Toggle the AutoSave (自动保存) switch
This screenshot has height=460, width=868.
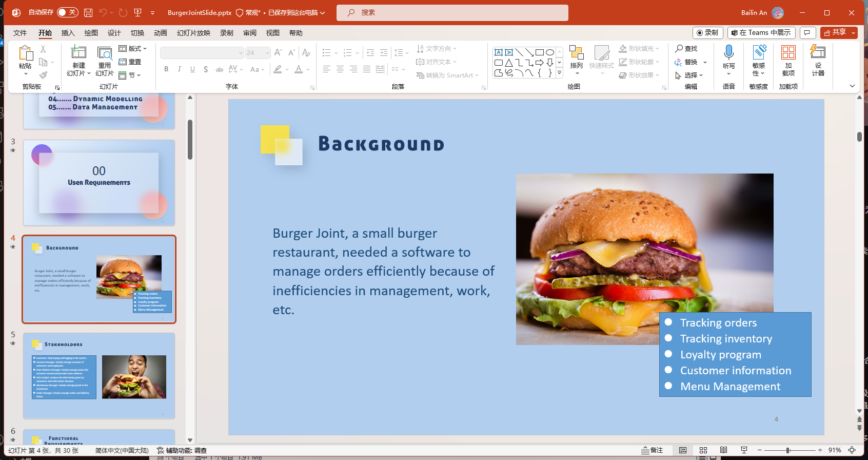67,12
